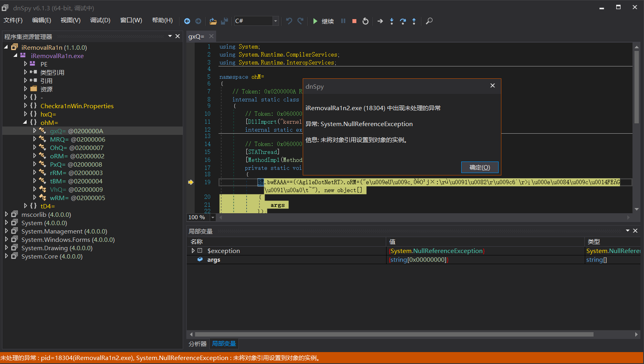Click the open file folder icon

pyautogui.click(x=213, y=21)
